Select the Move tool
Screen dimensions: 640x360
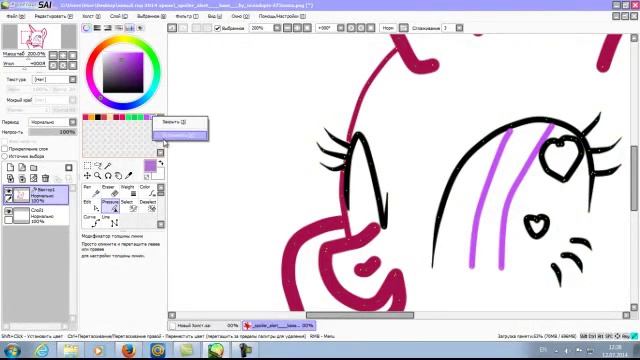pos(87,176)
